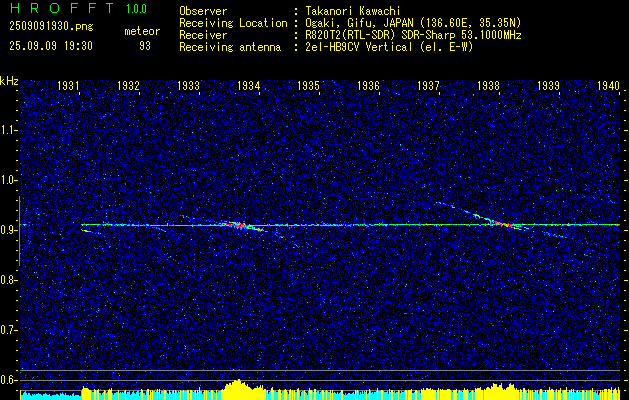Click the meteor label
The height and width of the screenshot is (400, 629).
[142, 31]
